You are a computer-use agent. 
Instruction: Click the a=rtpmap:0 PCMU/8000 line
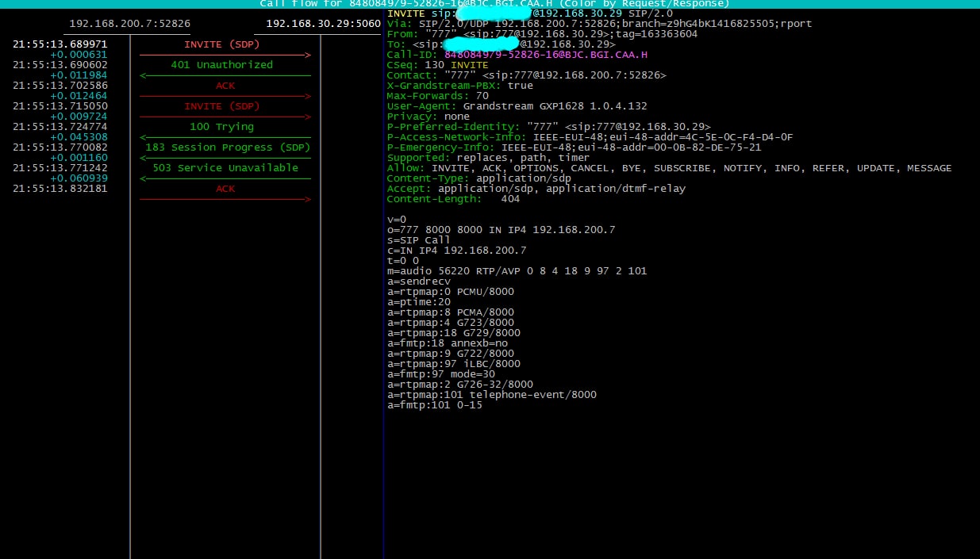[x=451, y=292]
